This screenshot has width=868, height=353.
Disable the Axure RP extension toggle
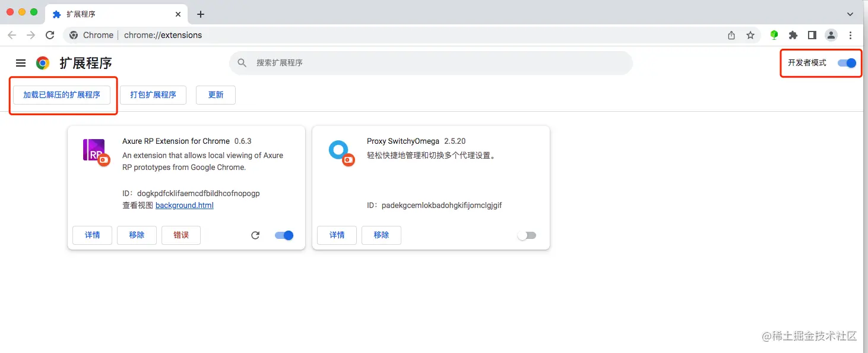point(284,235)
